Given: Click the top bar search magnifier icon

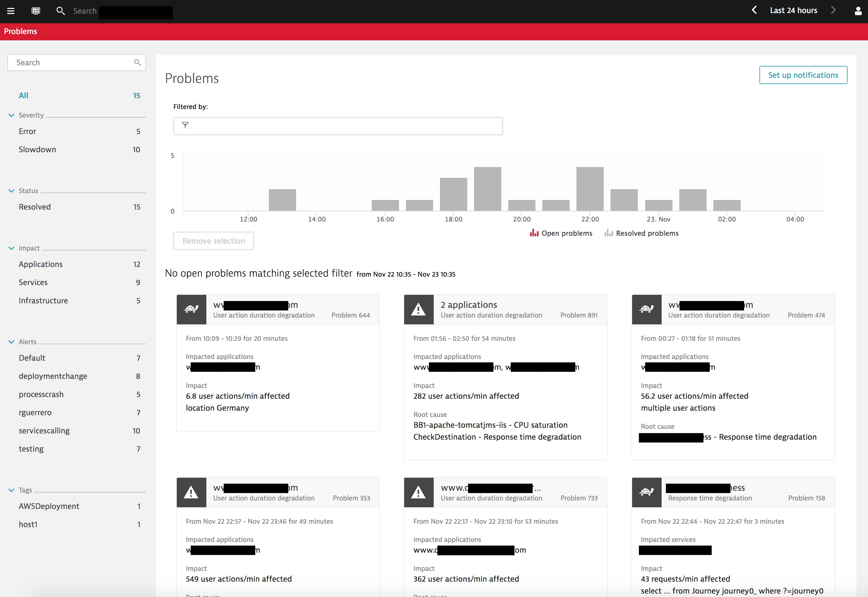Looking at the screenshot, I should click(x=60, y=11).
